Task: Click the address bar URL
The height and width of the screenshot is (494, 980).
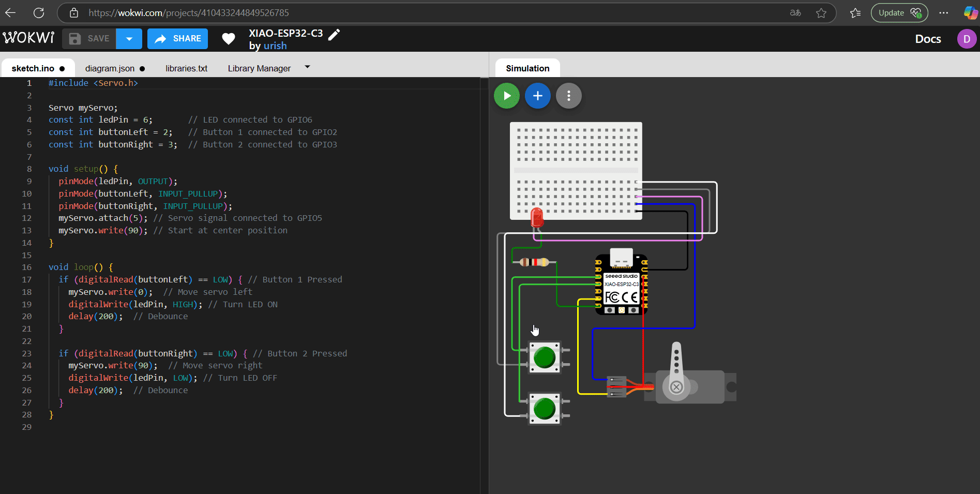Action: pos(189,13)
